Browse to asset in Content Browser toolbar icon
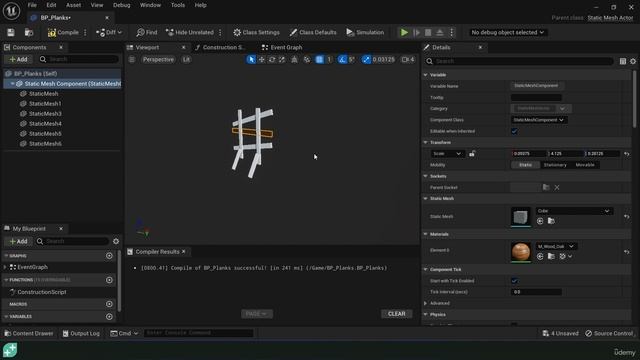Screen dimensions: 640x360 point(29,33)
